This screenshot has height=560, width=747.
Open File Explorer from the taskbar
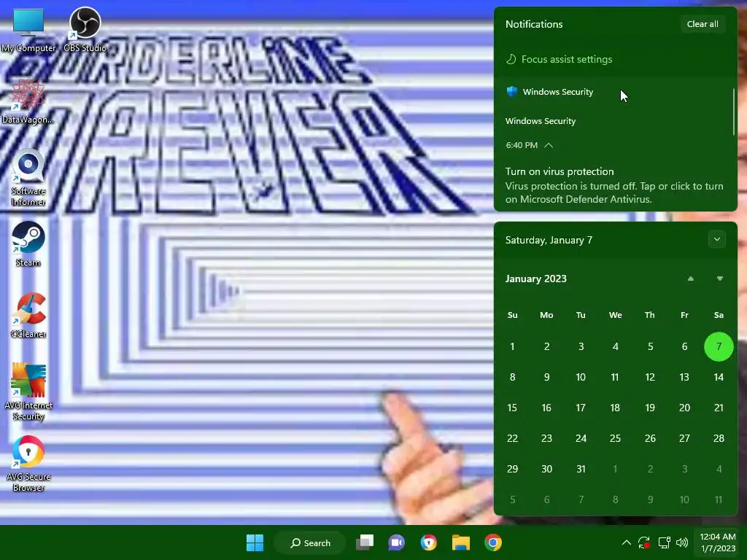461,542
